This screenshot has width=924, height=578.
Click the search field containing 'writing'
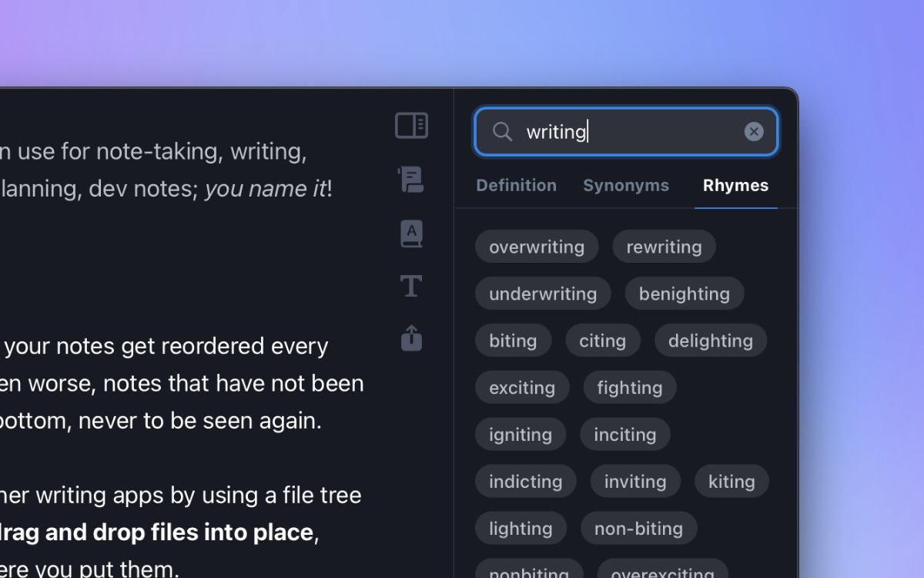[628, 132]
